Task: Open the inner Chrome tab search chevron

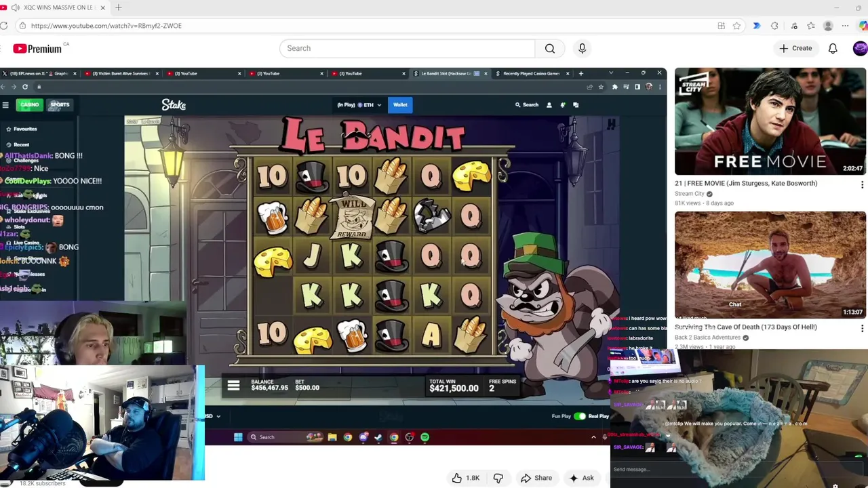Action: click(x=611, y=73)
